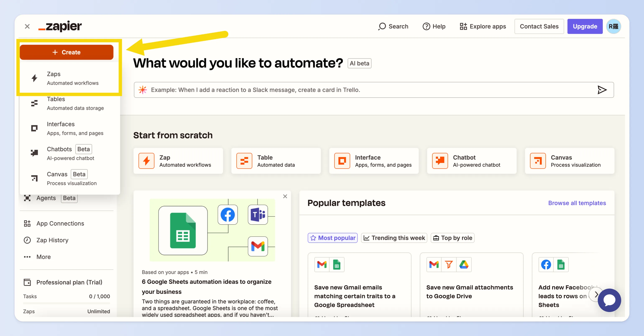Click the Zapier logo
The width and height of the screenshot is (644, 336).
click(x=60, y=27)
